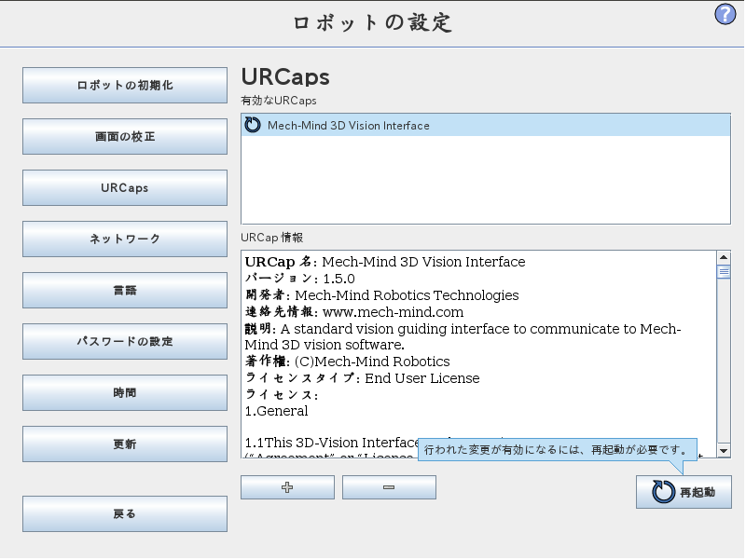Click the 再起動 restart button
This screenshot has width=746, height=560.
684,492
